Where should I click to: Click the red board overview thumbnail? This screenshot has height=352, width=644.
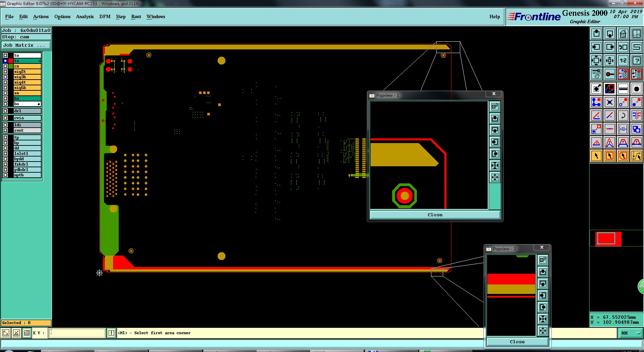pos(608,239)
